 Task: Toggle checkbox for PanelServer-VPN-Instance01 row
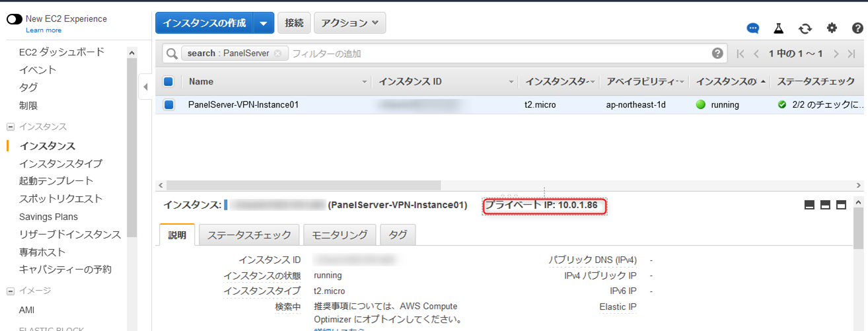pos(168,104)
